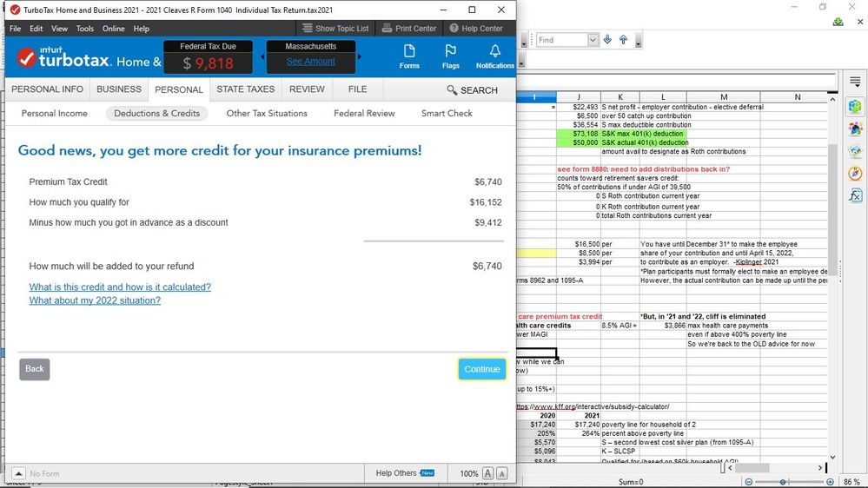Select column K header in spreadsheet

[620, 97]
